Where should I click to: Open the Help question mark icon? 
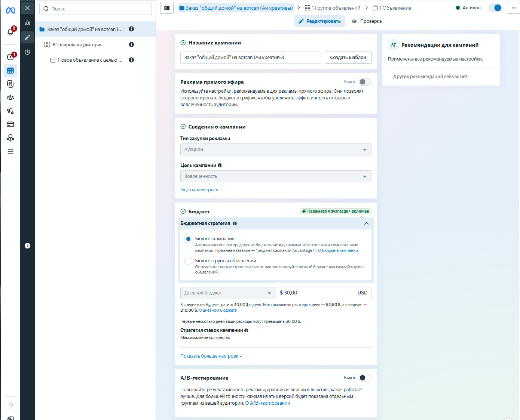point(11,406)
